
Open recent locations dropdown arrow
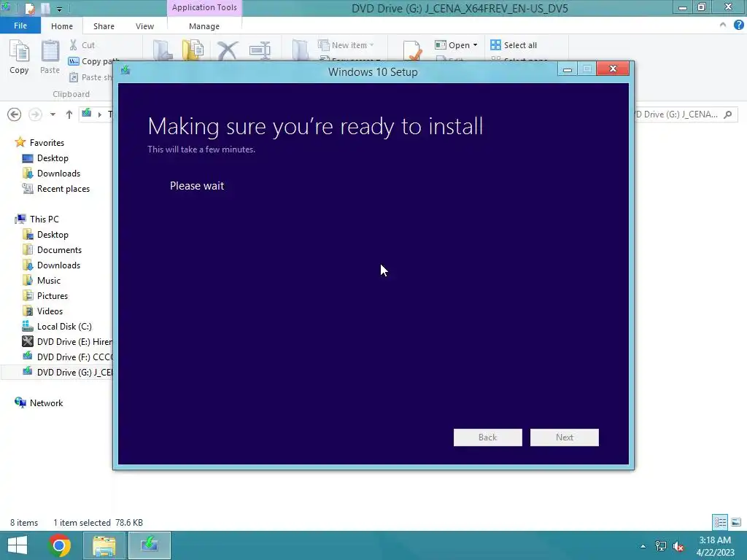[53, 114]
